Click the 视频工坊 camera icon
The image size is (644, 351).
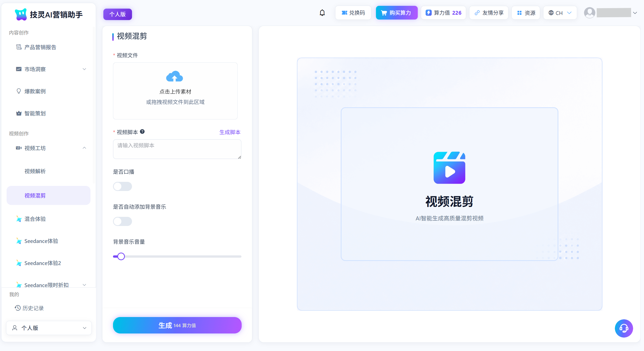[19, 148]
